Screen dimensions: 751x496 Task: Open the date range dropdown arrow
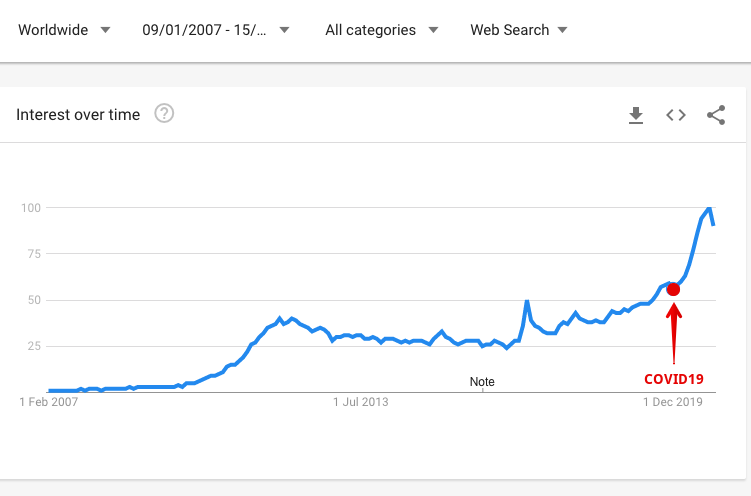point(284,30)
